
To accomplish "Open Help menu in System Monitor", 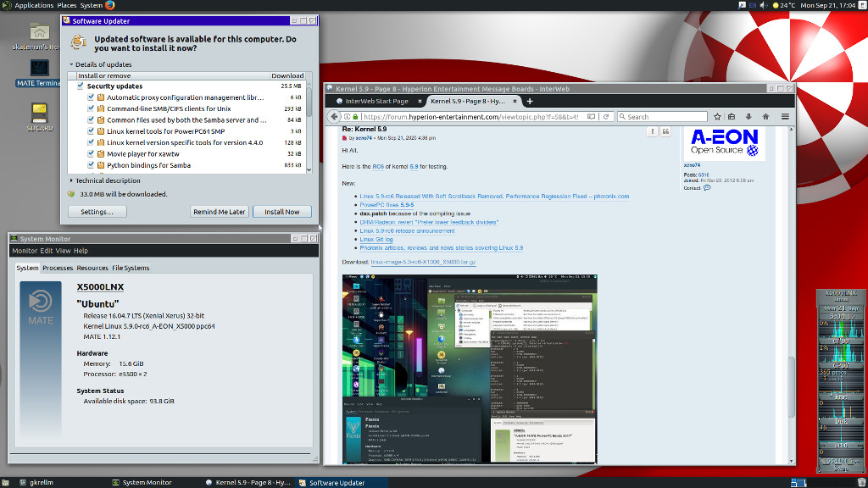I will [81, 251].
